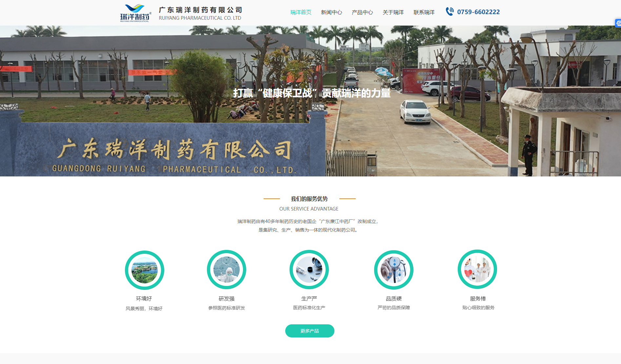Click the 服务棒 label
This screenshot has width=621, height=364.
(478, 298)
